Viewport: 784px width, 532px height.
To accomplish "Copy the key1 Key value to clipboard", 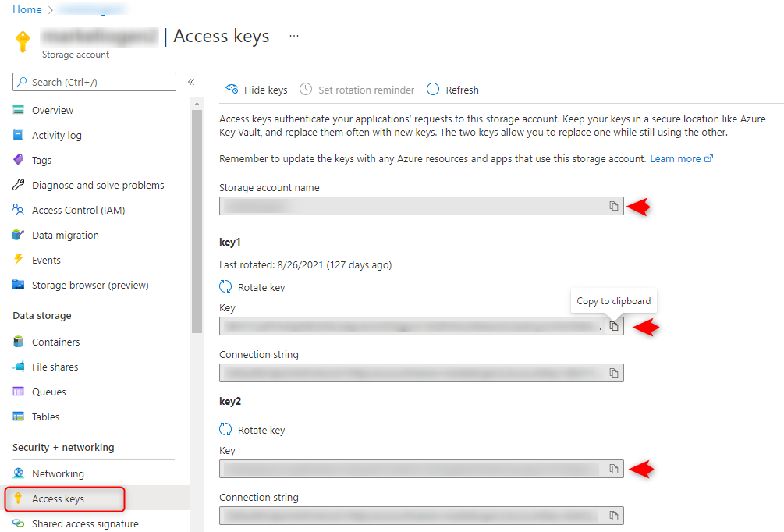I will [614, 326].
